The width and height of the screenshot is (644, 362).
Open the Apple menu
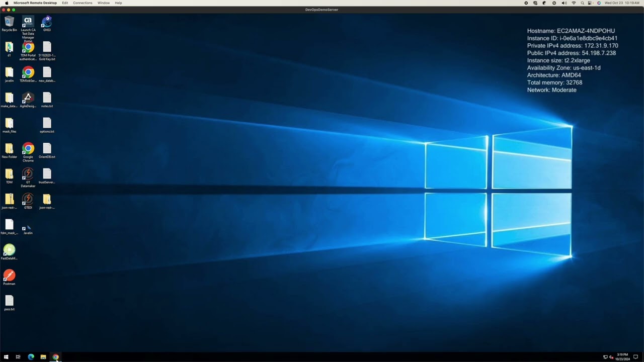click(7, 3)
